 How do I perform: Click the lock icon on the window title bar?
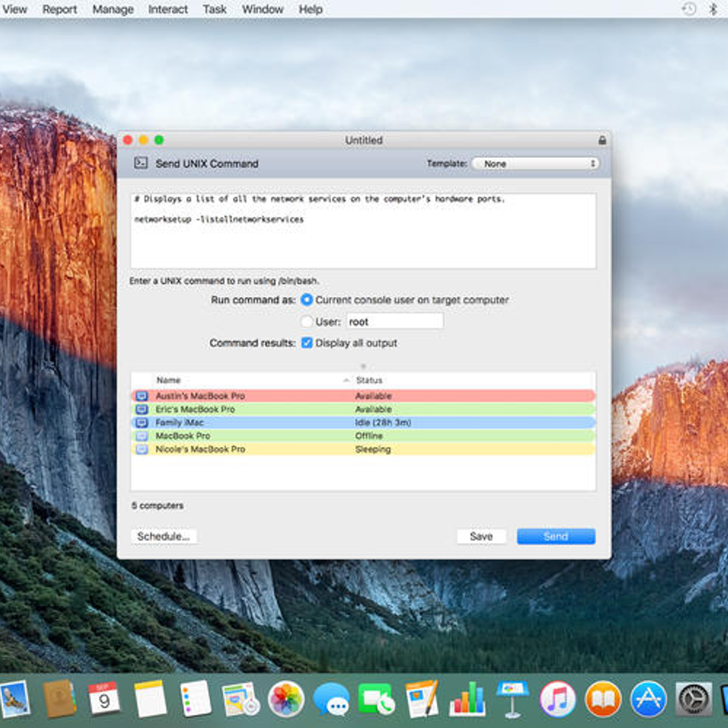pyautogui.click(x=602, y=140)
